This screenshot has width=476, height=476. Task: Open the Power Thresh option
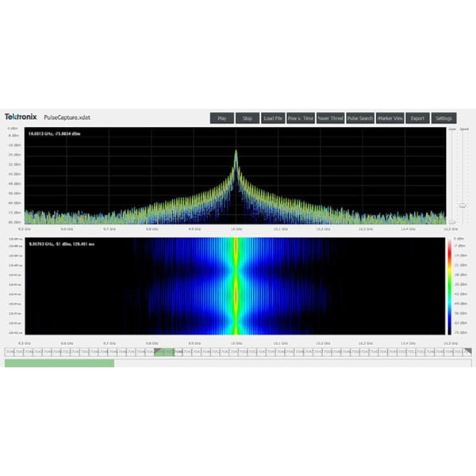coord(330,118)
